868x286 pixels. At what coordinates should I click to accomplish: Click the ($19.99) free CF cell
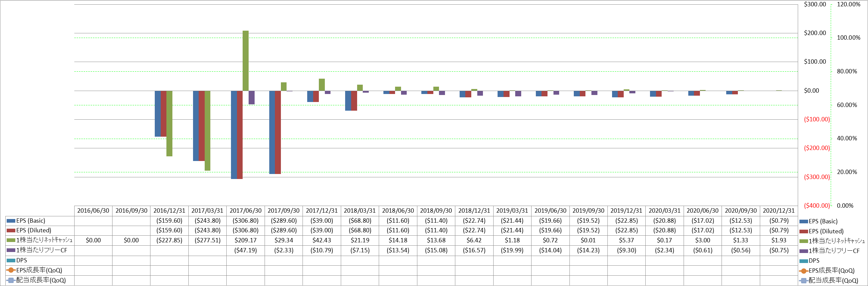tap(512, 250)
